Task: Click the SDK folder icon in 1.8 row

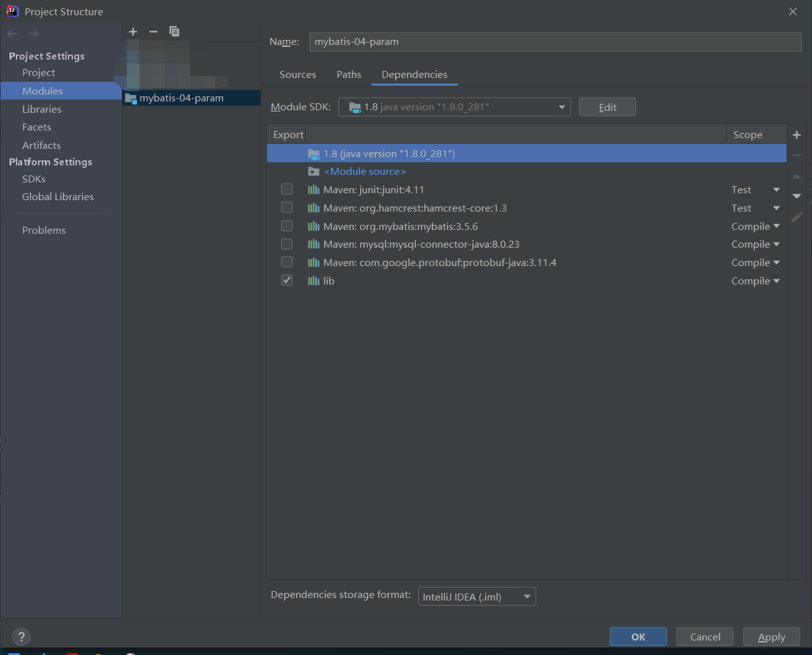Action: point(314,154)
